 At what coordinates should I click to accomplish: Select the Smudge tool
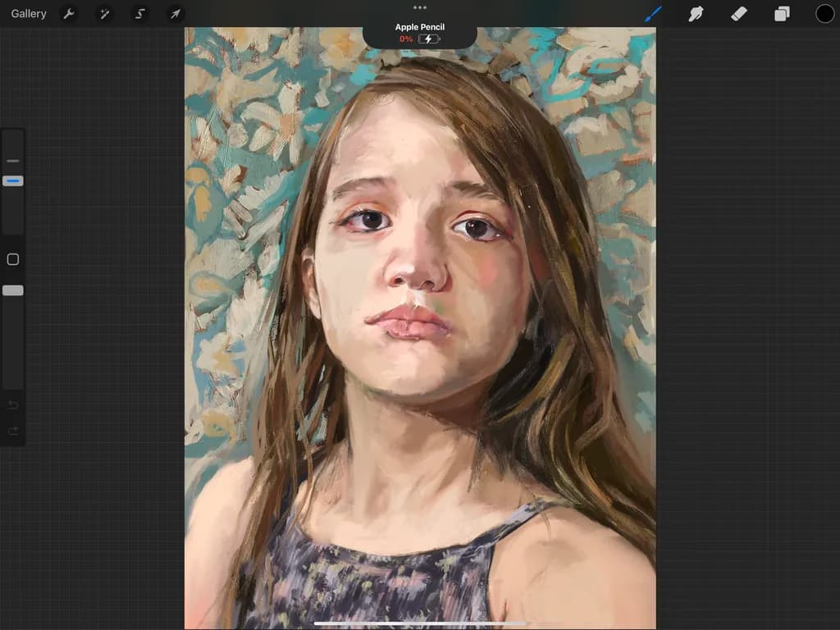coord(696,13)
